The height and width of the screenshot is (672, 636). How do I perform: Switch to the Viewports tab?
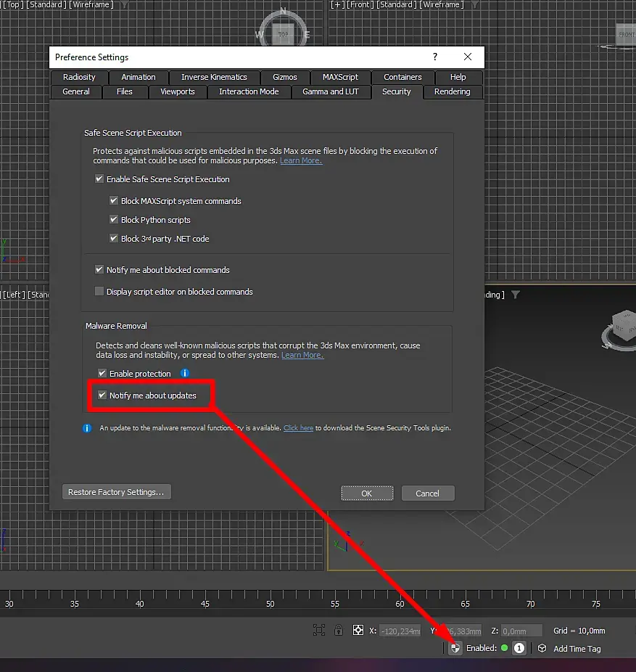coord(177,91)
